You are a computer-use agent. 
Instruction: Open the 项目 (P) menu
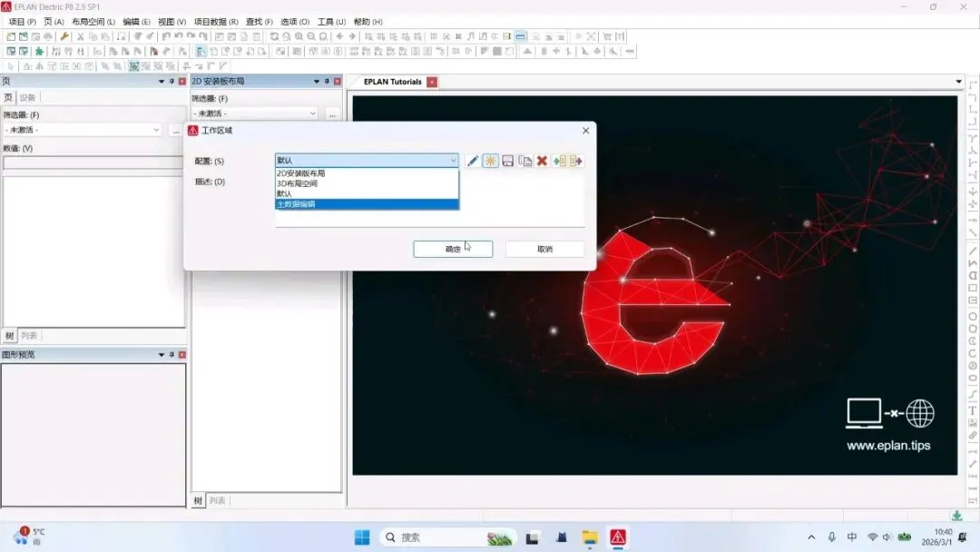pyautogui.click(x=23, y=22)
